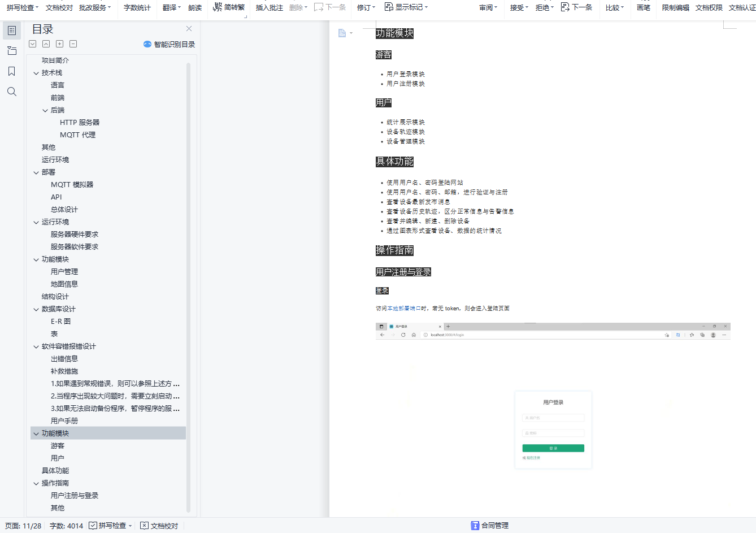
Task: Open the bookmark pane icon in sidebar
Action: click(x=12, y=71)
